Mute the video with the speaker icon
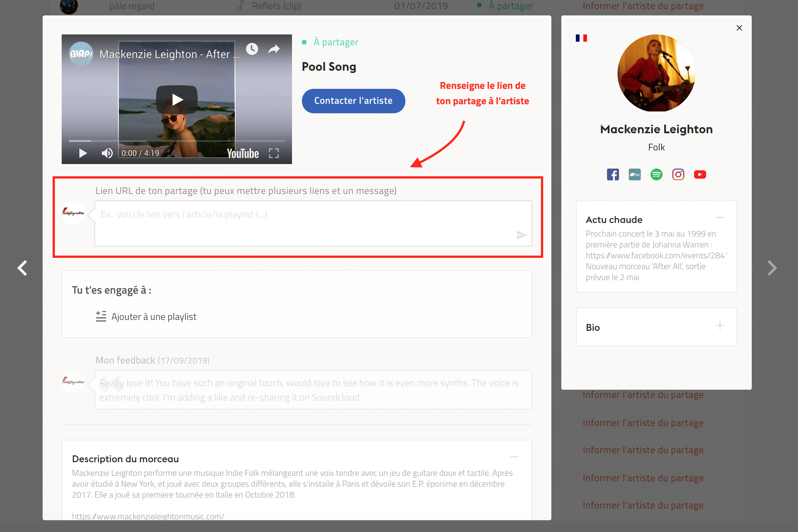This screenshot has width=798, height=532. [x=107, y=153]
